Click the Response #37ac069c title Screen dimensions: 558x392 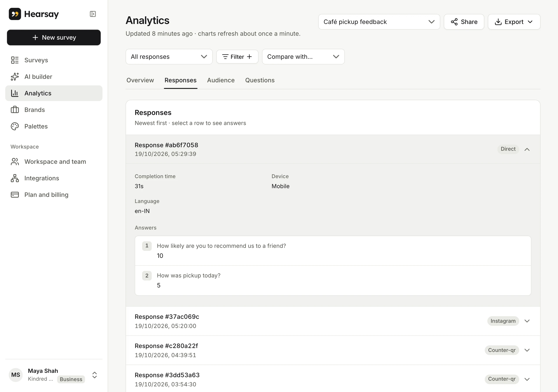click(167, 316)
